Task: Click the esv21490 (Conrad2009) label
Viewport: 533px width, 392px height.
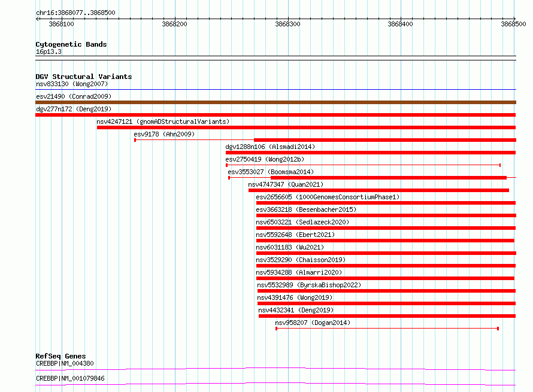Action: [x=74, y=96]
